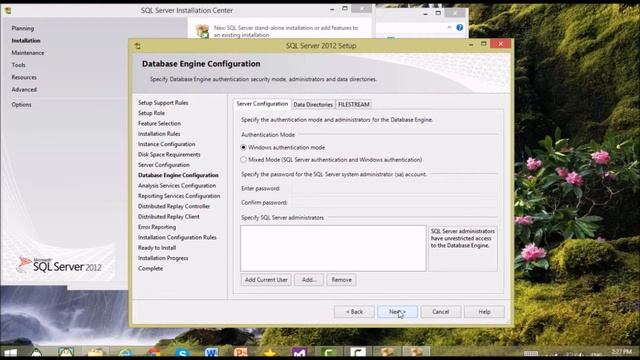Screen dimensions: 640x360
Task: Open the FILESTREAM tab
Action: point(353,104)
